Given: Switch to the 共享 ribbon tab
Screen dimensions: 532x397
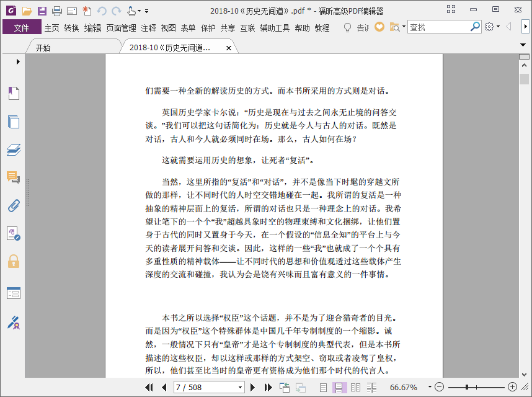Looking at the screenshot, I should 228,28.
